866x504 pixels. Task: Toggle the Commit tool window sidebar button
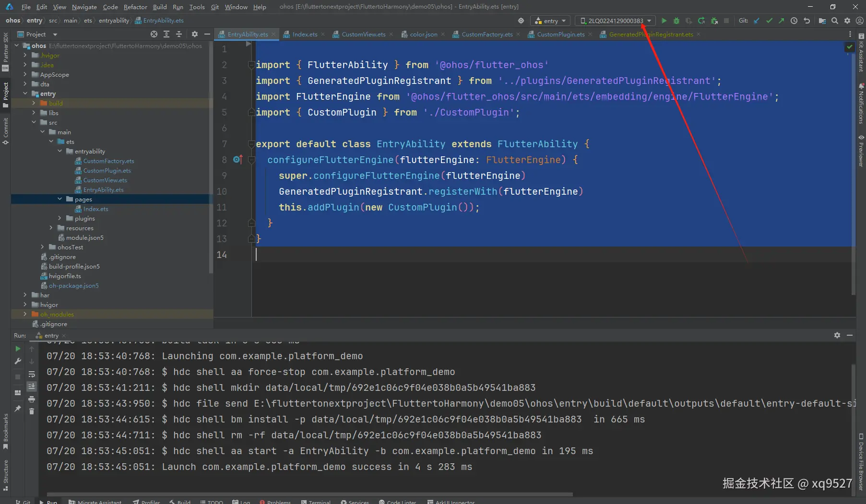pyautogui.click(x=6, y=131)
